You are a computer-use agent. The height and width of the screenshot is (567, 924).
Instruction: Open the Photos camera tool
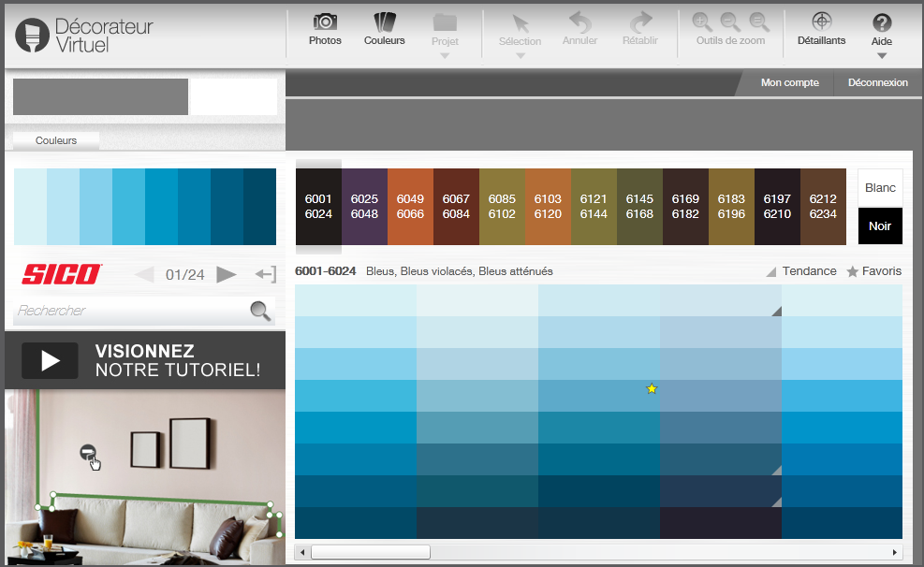point(325,29)
